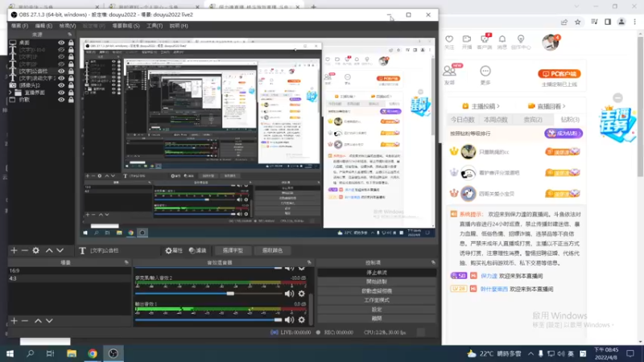The image size is (644, 362).
Task: Open File Explorer from the Windows taskbar
Action: click(x=72, y=353)
